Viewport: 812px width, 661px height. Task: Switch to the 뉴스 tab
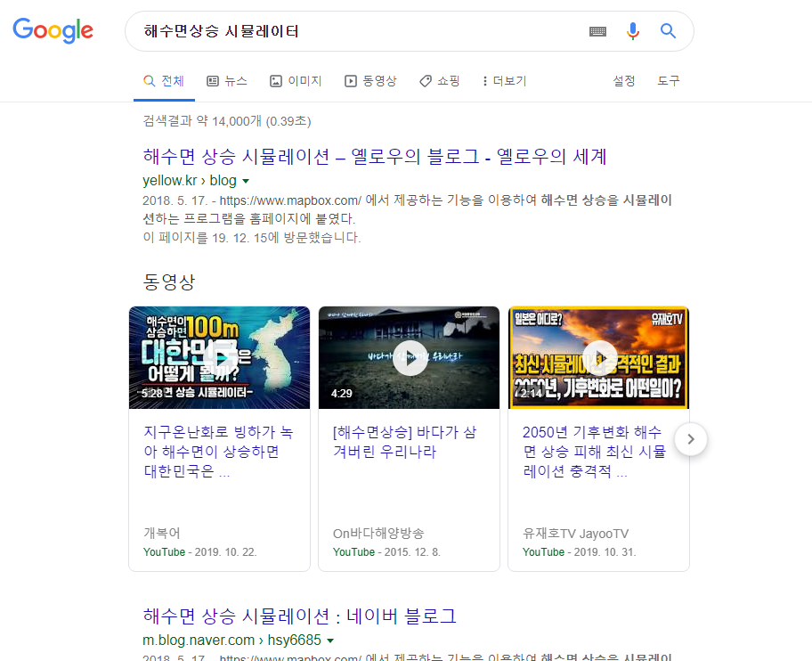[227, 81]
